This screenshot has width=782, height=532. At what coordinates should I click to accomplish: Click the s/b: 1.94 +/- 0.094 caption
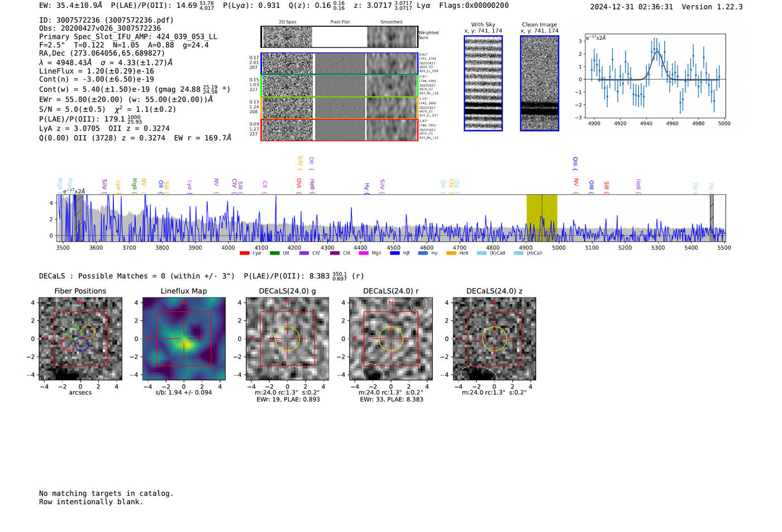(184, 392)
